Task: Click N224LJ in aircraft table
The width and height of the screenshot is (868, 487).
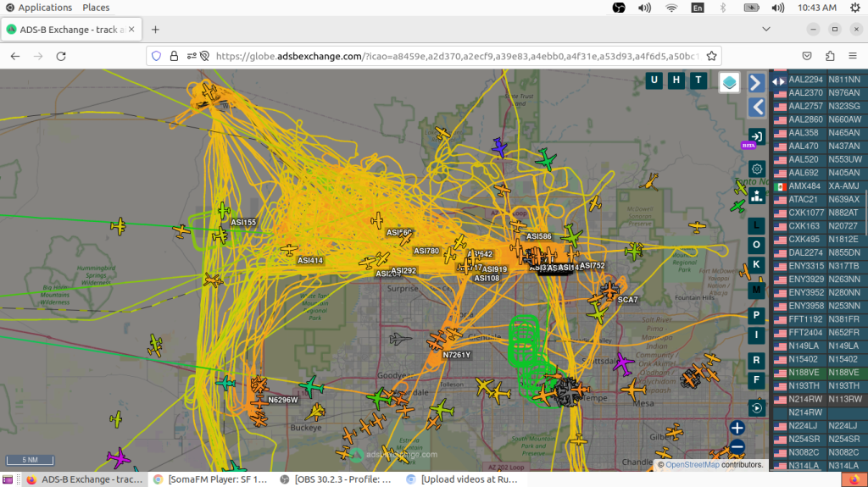Action: coord(818,426)
